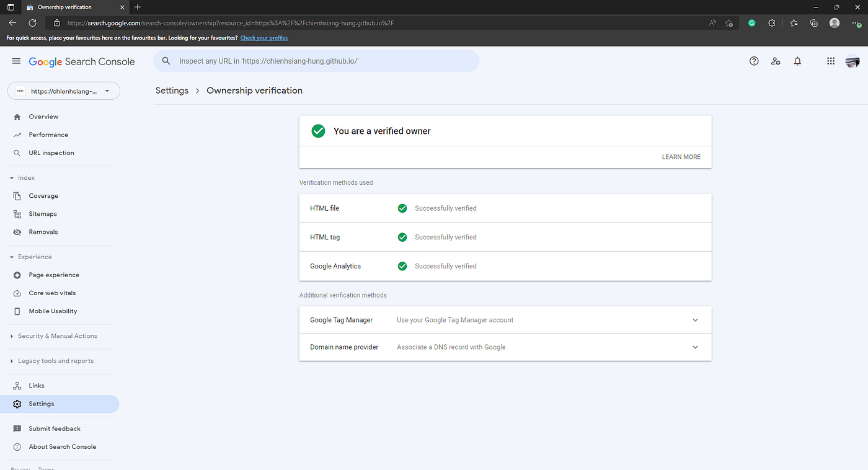Open the Users and permissions icon

[776, 61]
